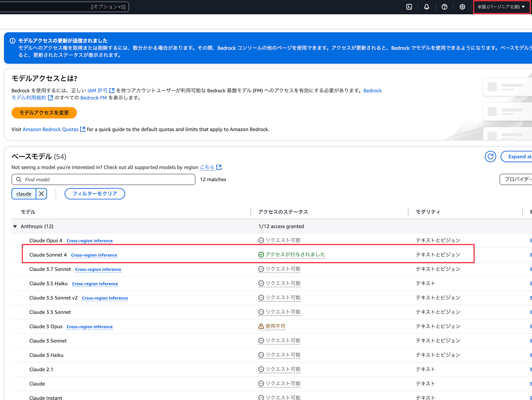Click リクエスト可能 status for Claude 3.5 Haiku
This screenshot has height=400, width=532.
tap(279, 283)
